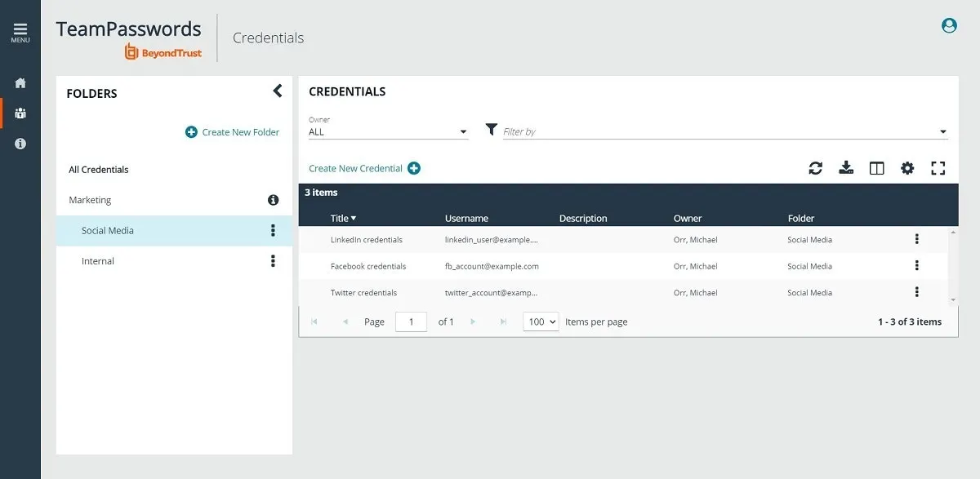Click the linkedin_user username cell
This screenshot has height=479, width=980.
point(492,240)
